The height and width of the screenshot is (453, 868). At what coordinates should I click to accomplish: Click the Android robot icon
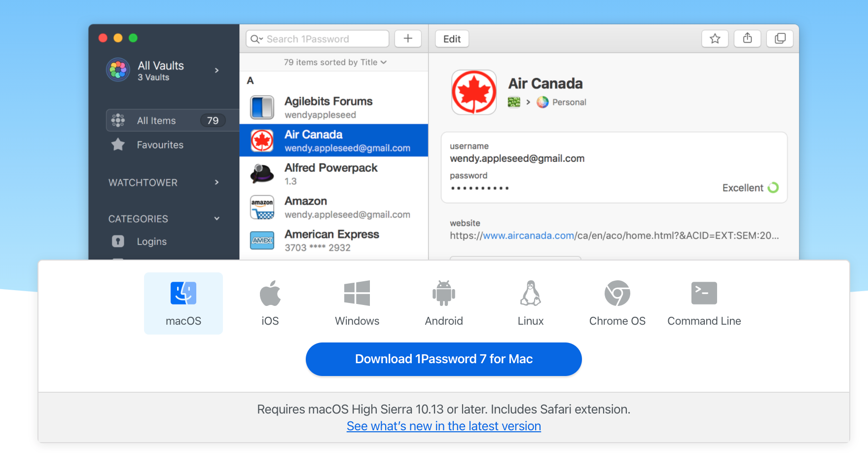pos(444,293)
